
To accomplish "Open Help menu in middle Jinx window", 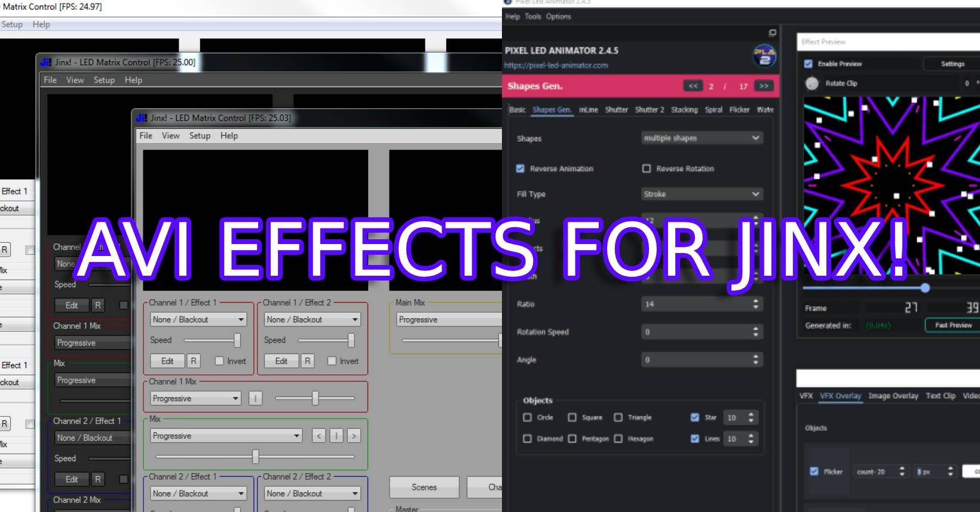I will pos(133,80).
